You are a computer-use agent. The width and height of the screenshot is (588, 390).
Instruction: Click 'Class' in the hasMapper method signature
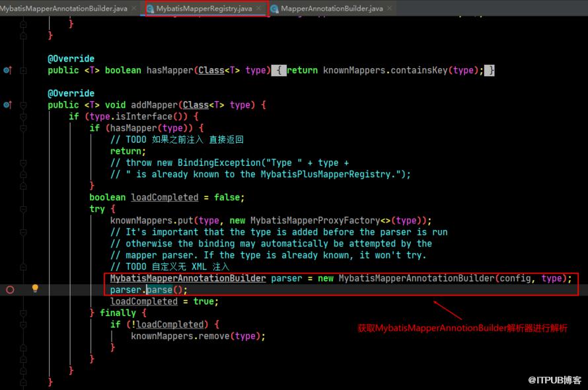click(x=211, y=70)
